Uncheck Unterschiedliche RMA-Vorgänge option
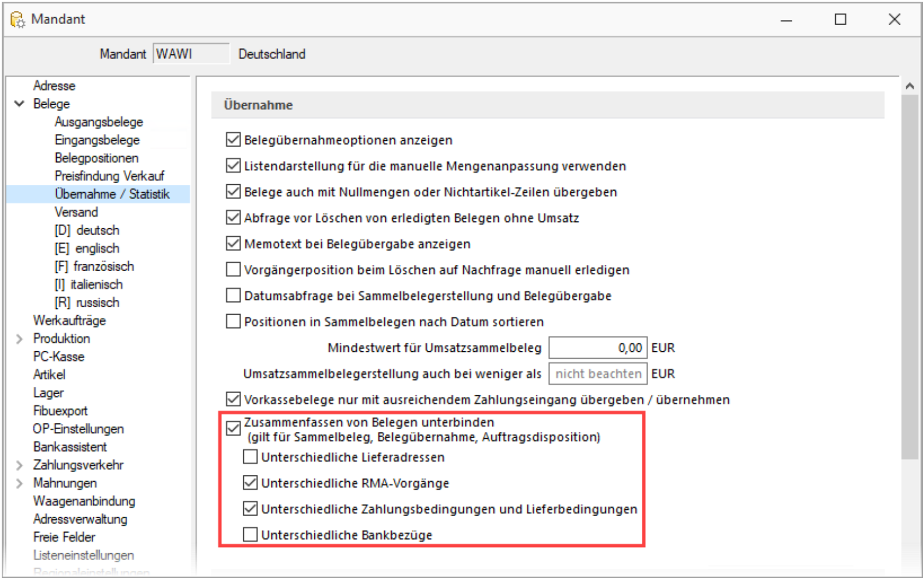 [250, 483]
